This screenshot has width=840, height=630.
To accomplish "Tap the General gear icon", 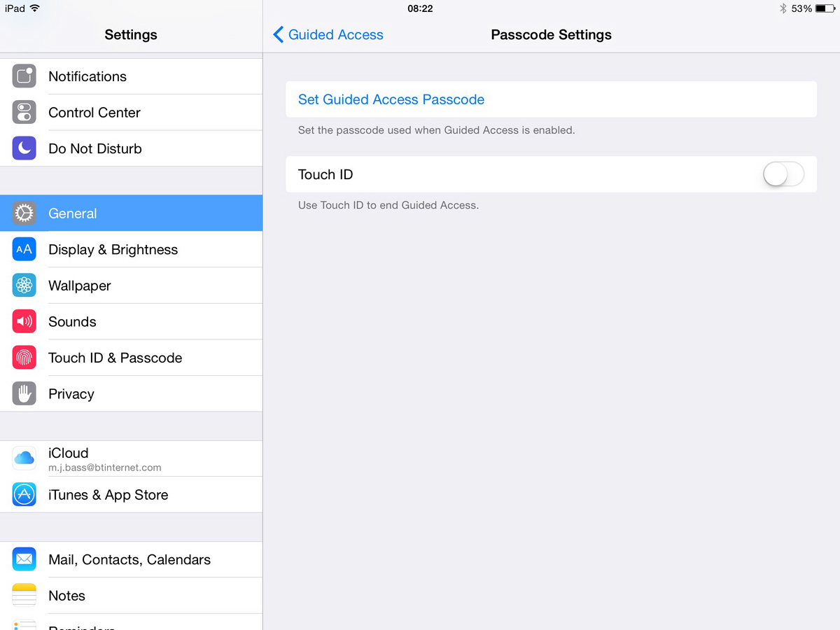I will coord(24,213).
